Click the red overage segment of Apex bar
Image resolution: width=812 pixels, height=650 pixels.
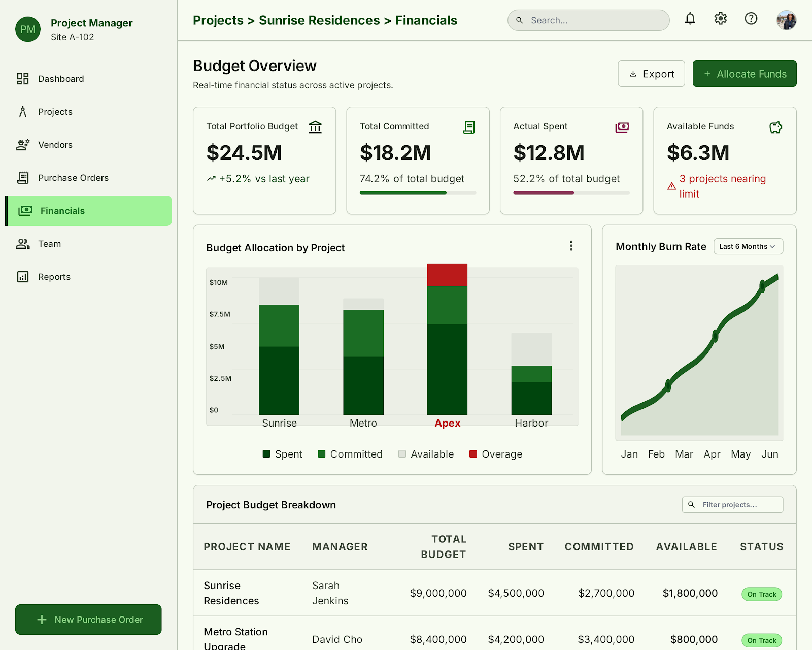click(447, 275)
